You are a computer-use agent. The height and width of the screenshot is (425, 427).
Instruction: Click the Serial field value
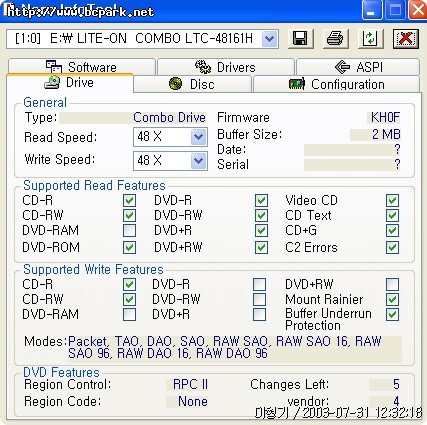click(x=352, y=164)
